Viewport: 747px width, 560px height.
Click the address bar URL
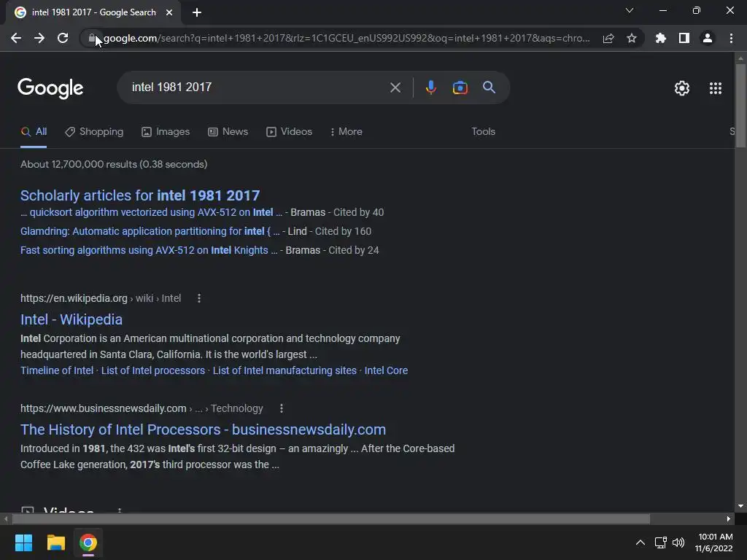(x=347, y=38)
